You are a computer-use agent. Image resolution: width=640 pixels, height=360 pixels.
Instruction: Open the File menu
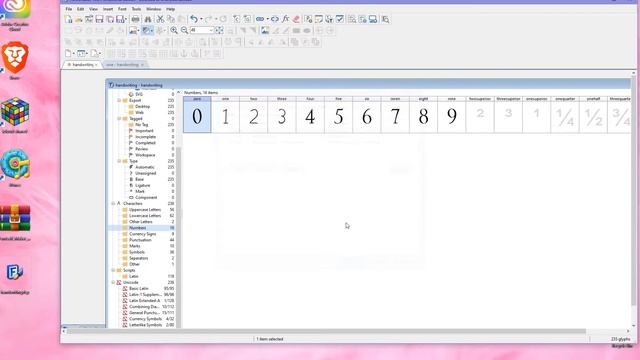click(69, 9)
